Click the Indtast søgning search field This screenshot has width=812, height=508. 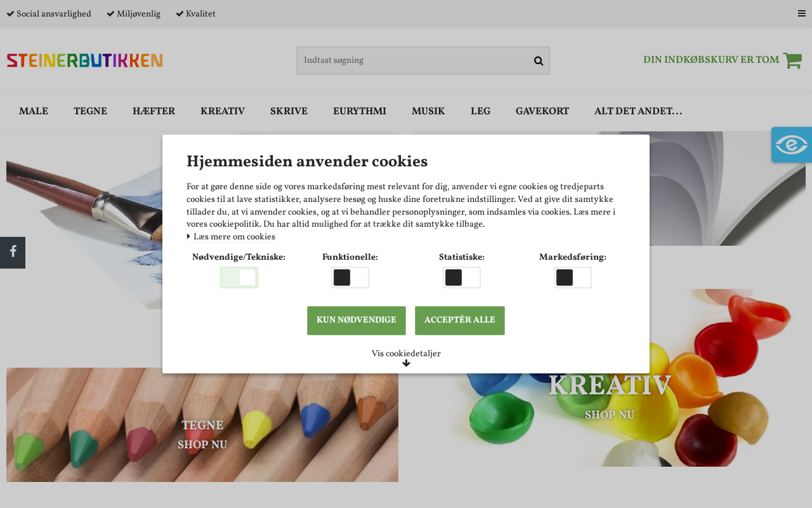pyautogui.click(x=414, y=61)
